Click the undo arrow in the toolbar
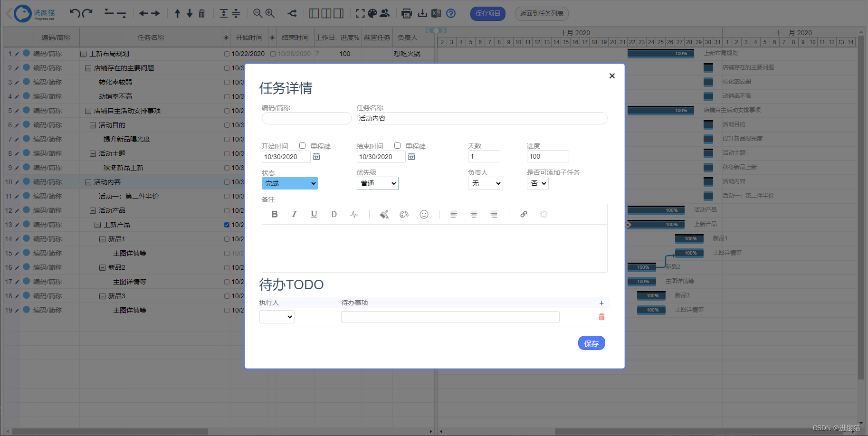 click(x=75, y=13)
